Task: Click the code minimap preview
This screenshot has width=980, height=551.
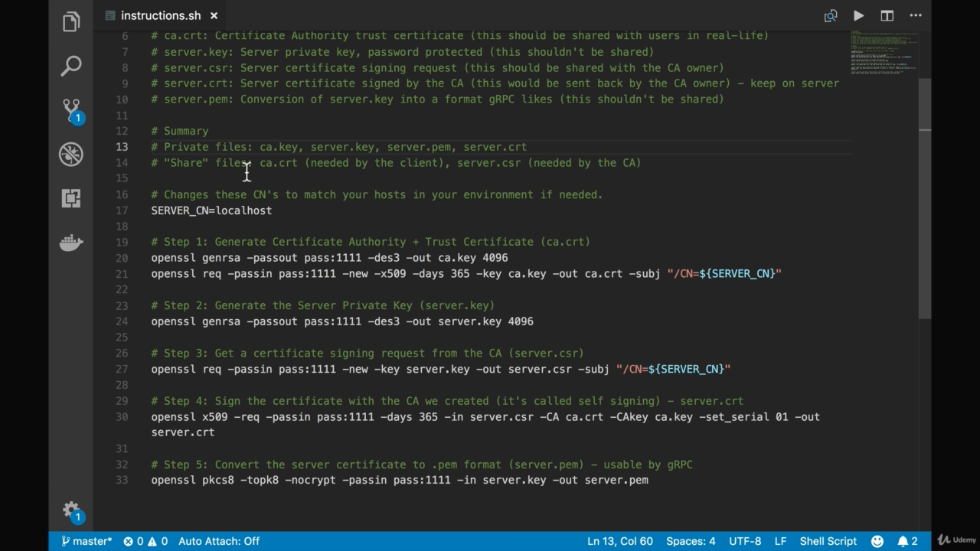Action: pos(884,54)
